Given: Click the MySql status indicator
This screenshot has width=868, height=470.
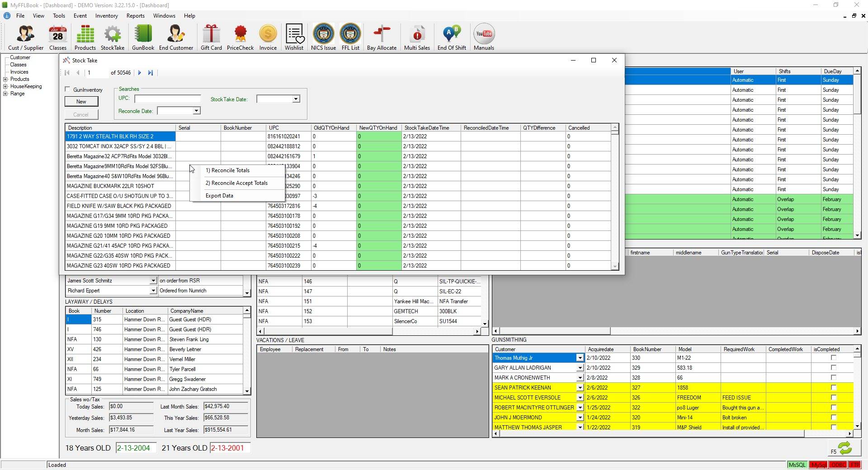Looking at the screenshot, I should (818, 465).
